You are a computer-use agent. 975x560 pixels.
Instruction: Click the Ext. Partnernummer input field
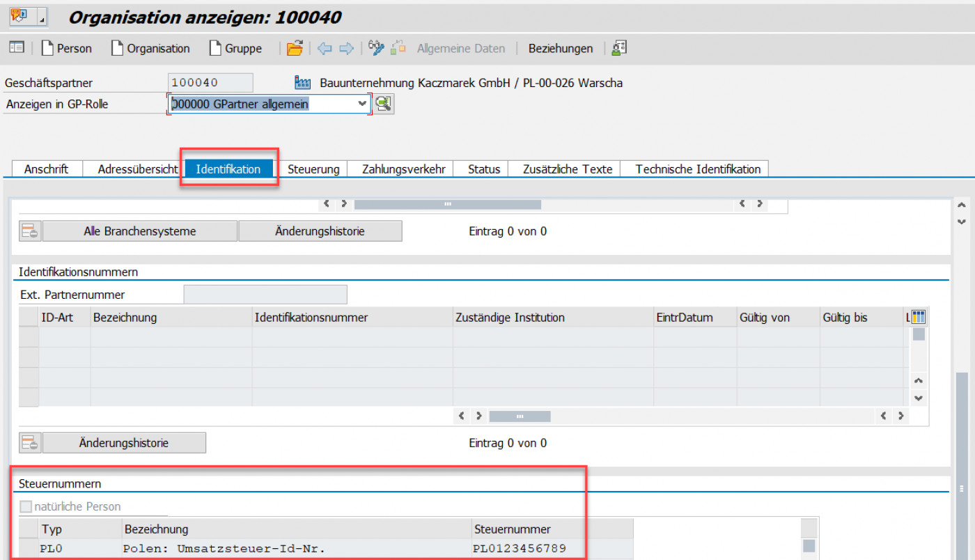(265, 295)
